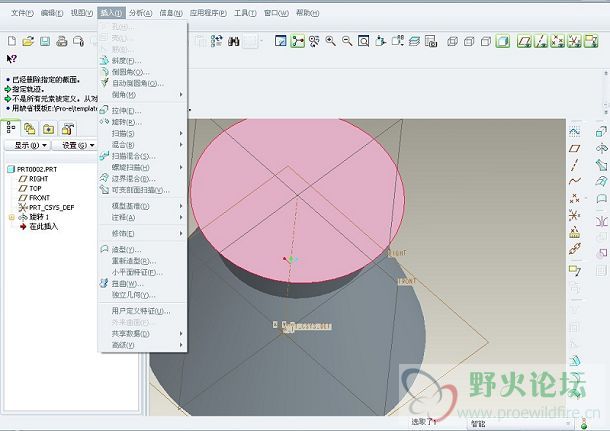This screenshot has height=431, width=610.
Task: Toggle orient mode icon in toolbar
Action: pyautogui.click(x=314, y=41)
